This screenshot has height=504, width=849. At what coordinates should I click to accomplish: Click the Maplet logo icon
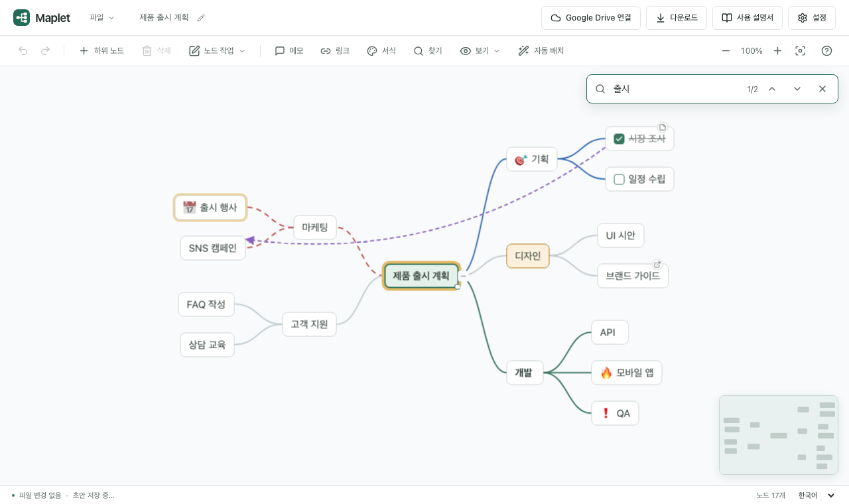[21, 18]
